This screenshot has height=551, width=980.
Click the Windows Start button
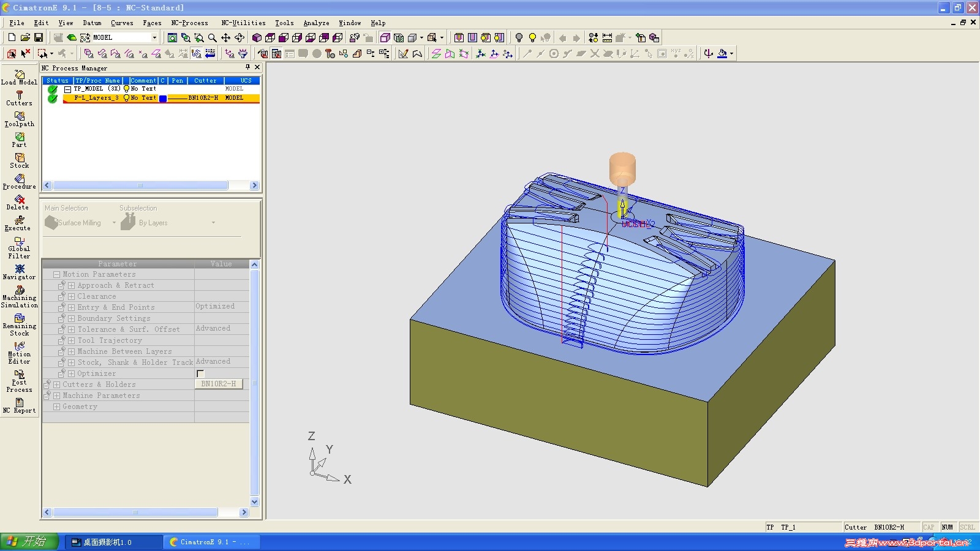(29, 542)
